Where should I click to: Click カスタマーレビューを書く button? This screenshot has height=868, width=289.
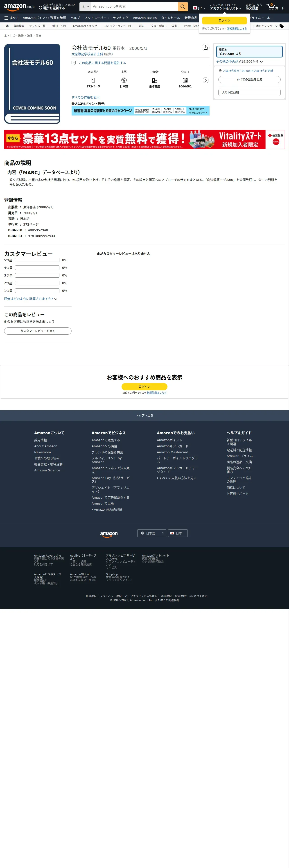click(38, 331)
